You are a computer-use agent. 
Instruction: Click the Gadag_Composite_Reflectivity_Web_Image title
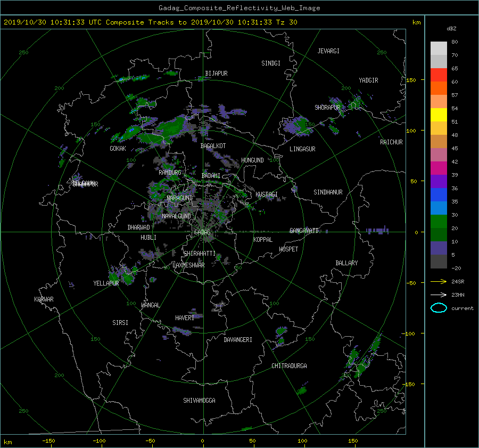pos(239,8)
